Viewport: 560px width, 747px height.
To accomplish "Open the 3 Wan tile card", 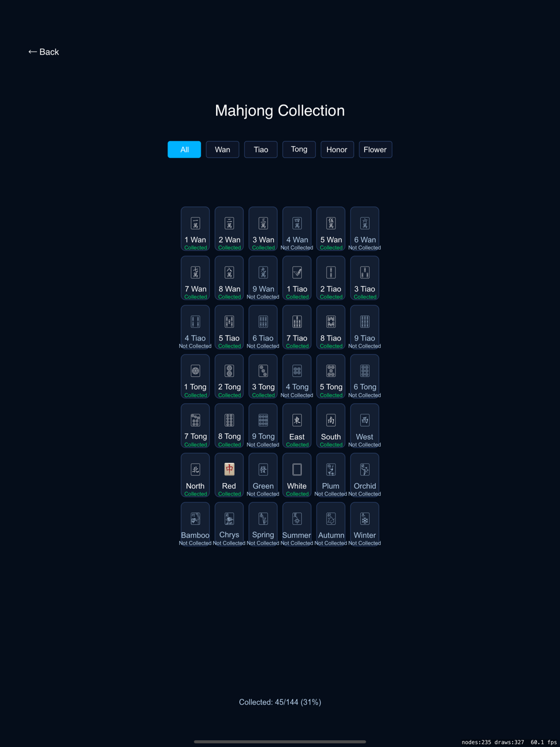I will click(263, 229).
